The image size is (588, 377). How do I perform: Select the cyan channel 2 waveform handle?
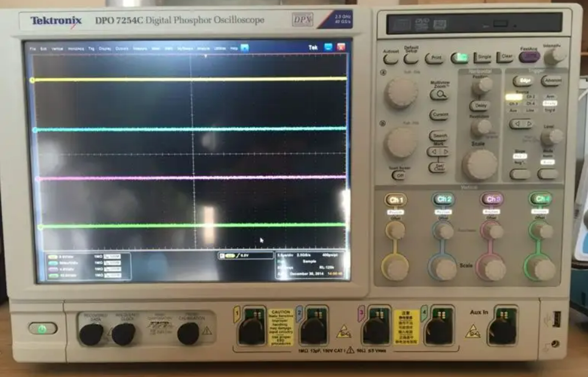[x=35, y=130]
